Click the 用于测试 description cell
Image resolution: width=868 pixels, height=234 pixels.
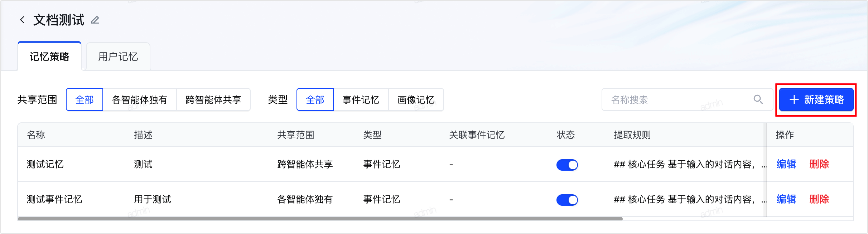point(153,199)
